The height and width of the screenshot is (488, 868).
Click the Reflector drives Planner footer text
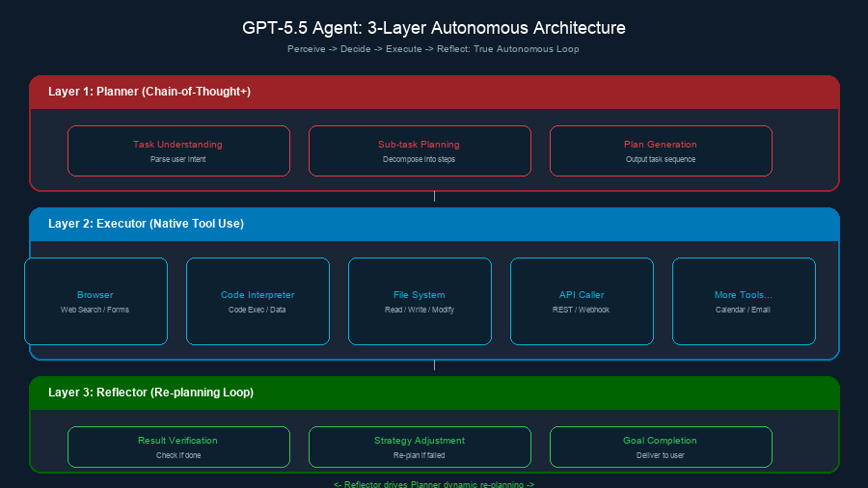(x=434, y=484)
